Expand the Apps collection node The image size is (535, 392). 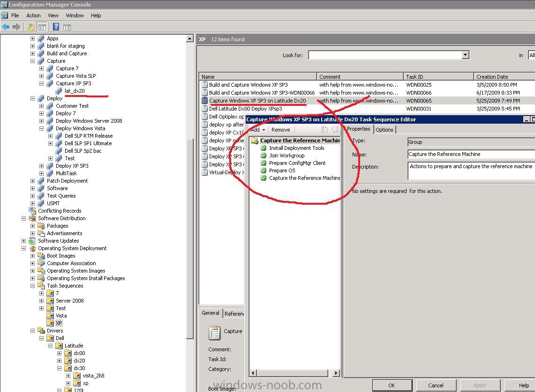pos(32,38)
